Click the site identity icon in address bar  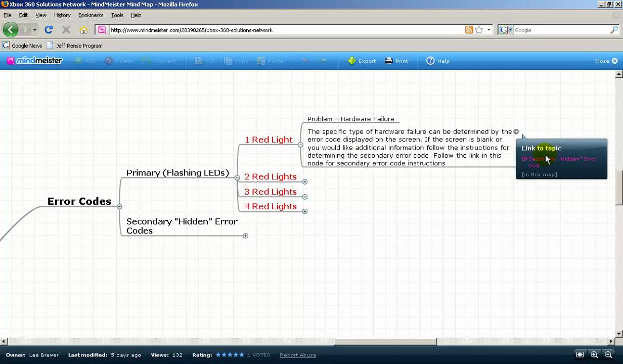(x=102, y=30)
